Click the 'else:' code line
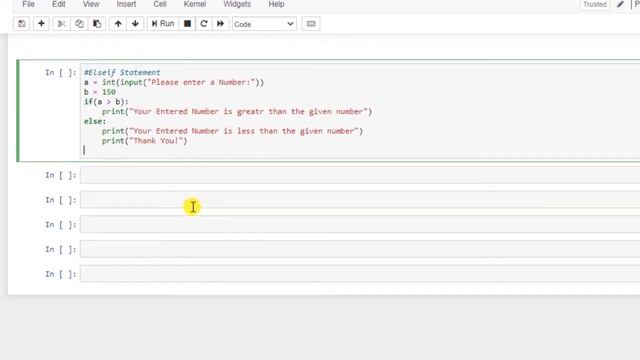This screenshot has width=640, height=360. (95, 121)
